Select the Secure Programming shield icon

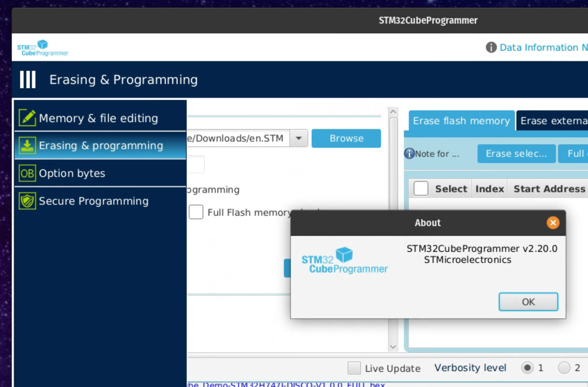pyautogui.click(x=26, y=201)
